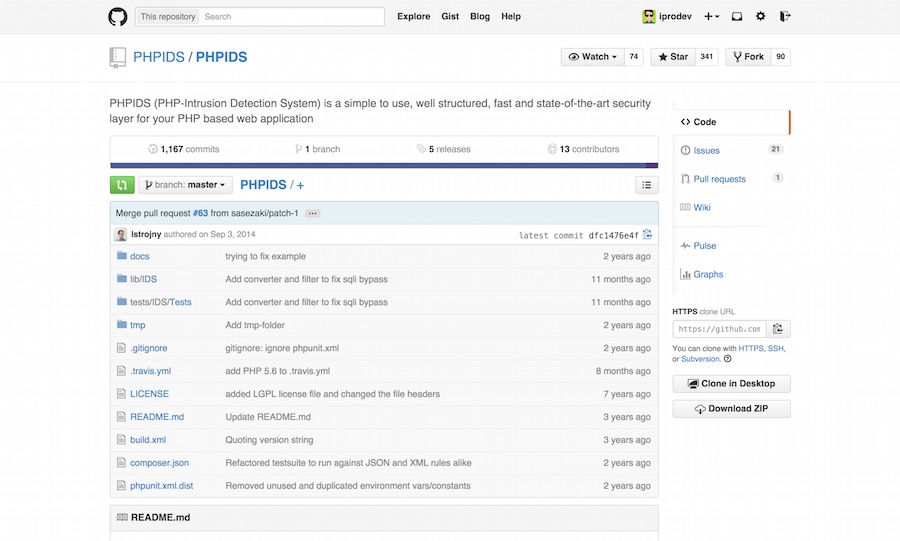Open the GitHub Octocat home logo
This screenshot has width=900, height=541.
(118, 17)
